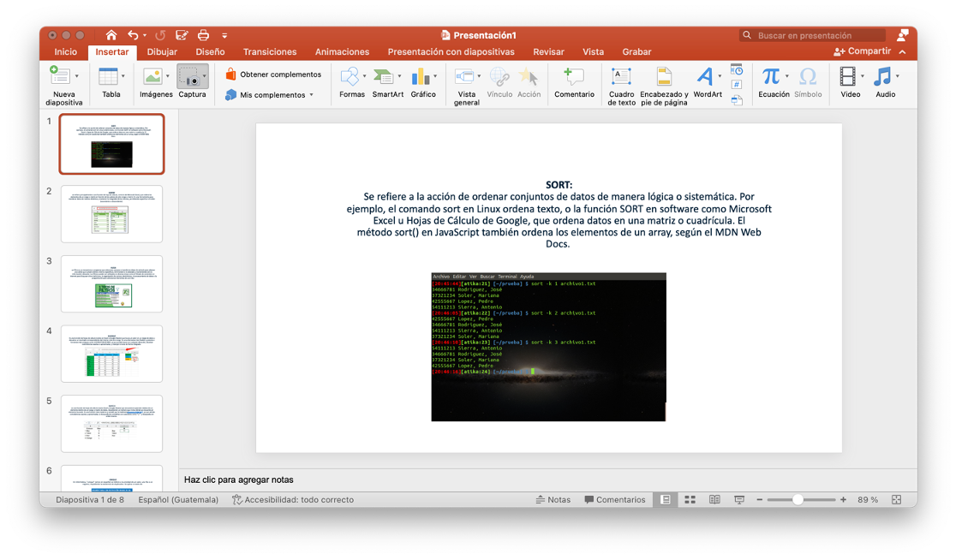The height and width of the screenshot is (560, 956).
Task: Expand the Formas dropdown arrow
Action: coord(365,76)
